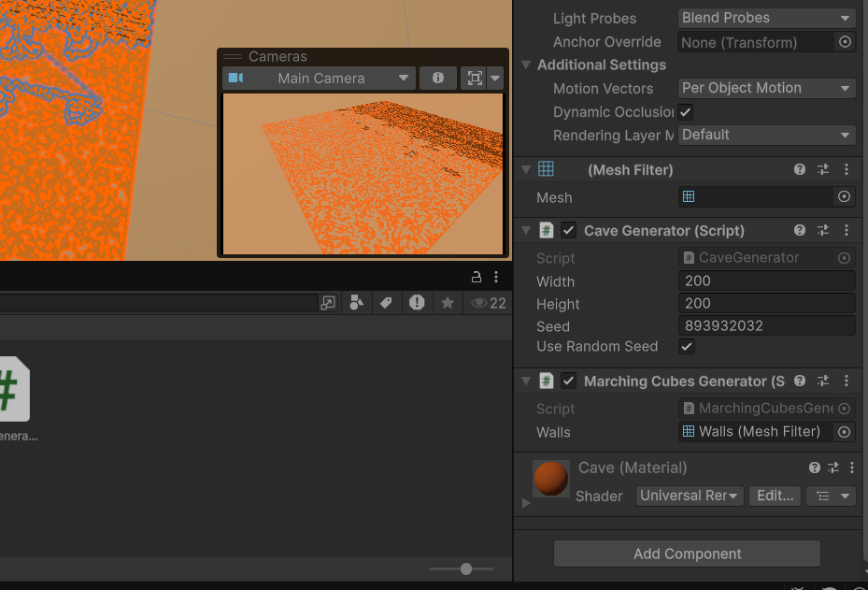
Task: Click the info icon in Cameras overlay
Action: click(437, 79)
